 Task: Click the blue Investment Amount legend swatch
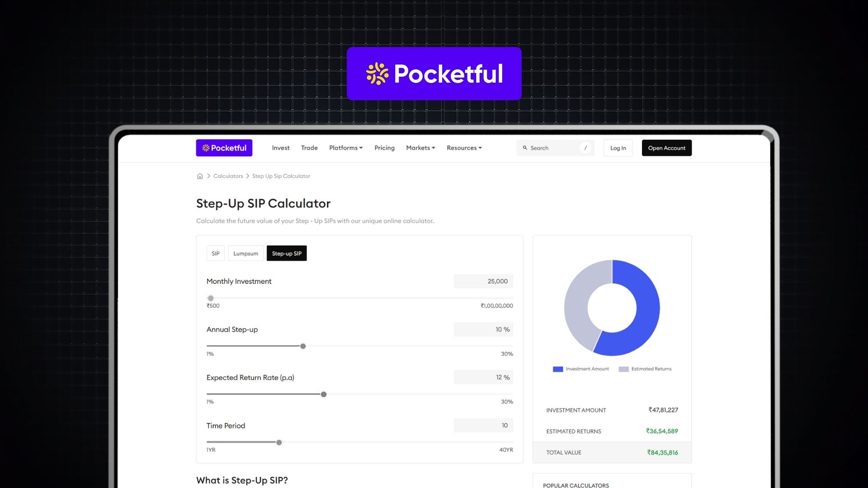pos(558,369)
